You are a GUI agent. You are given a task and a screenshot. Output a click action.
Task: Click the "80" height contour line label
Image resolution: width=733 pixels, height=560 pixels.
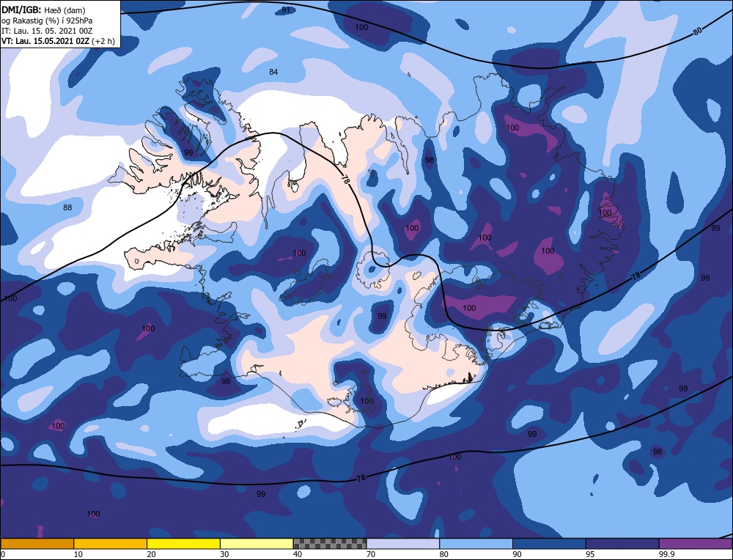point(698,32)
